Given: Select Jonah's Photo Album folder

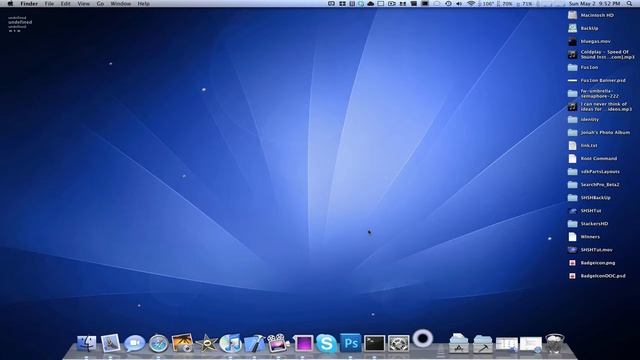Looking at the screenshot, I should 599,133.
